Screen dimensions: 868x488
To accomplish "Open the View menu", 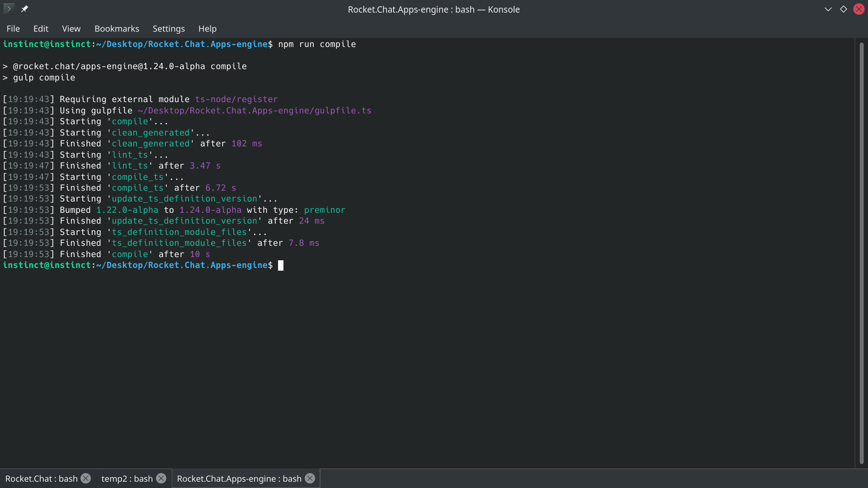I will tap(71, 28).
